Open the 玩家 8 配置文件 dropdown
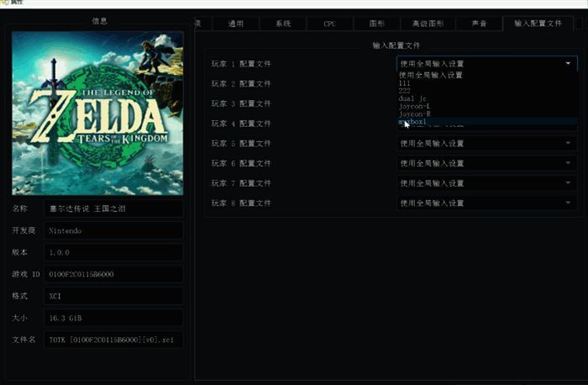This screenshot has width=588, height=385. (486, 203)
